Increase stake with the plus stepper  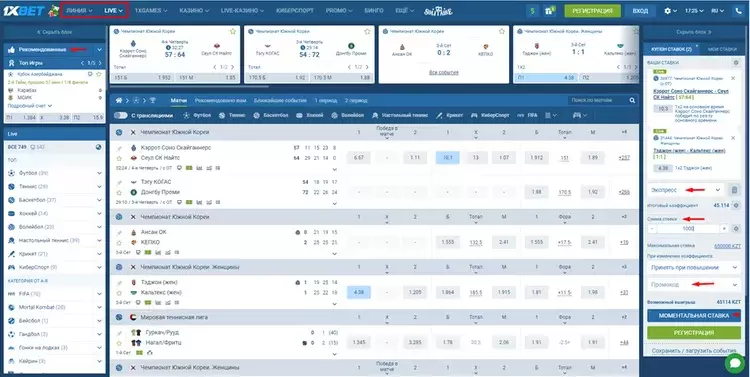point(724,229)
